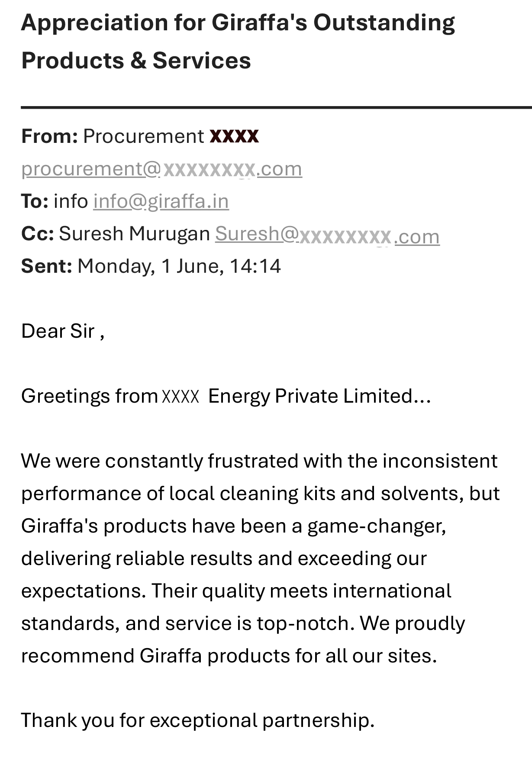Select the name "Suresh Murugan"
Viewport: 532px width, 775px height.
135,234
